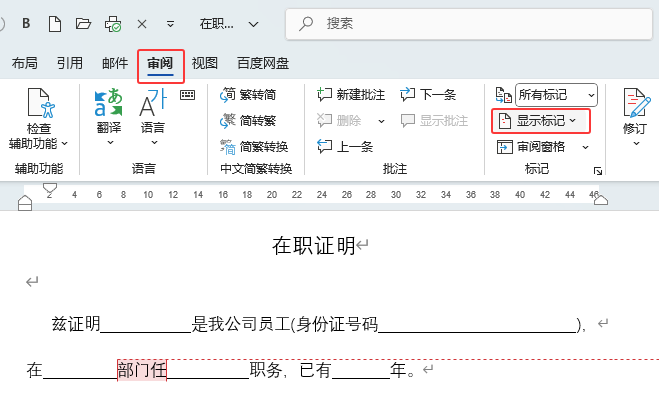Click the 审阅窗格 button
This screenshot has width=659, height=405.
point(531,147)
